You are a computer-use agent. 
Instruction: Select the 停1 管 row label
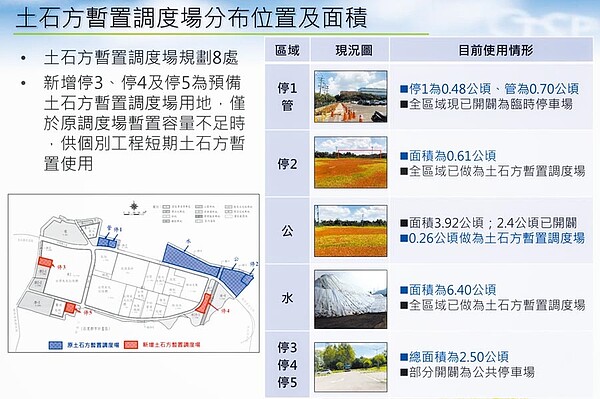pyautogui.click(x=287, y=97)
